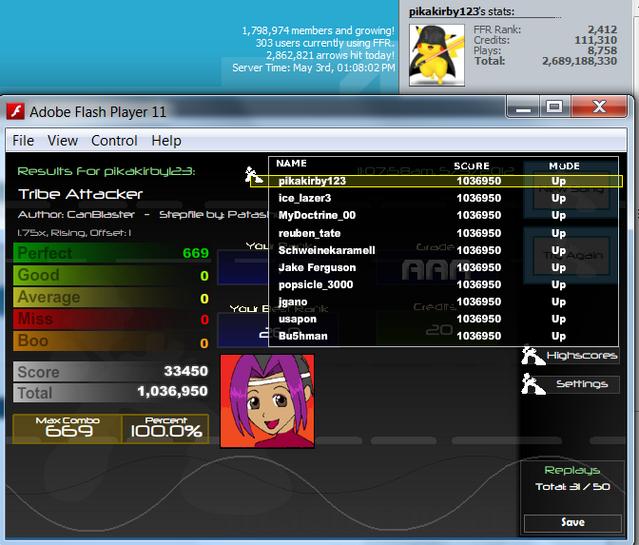
Task: Click the Perfect score bar
Action: [111, 253]
